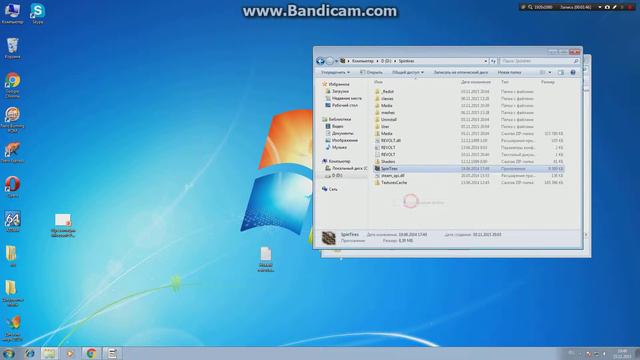This screenshot has height=360, width=640.
Task: Click the Открыть toolbar button
Action: (x=371, y=72)
